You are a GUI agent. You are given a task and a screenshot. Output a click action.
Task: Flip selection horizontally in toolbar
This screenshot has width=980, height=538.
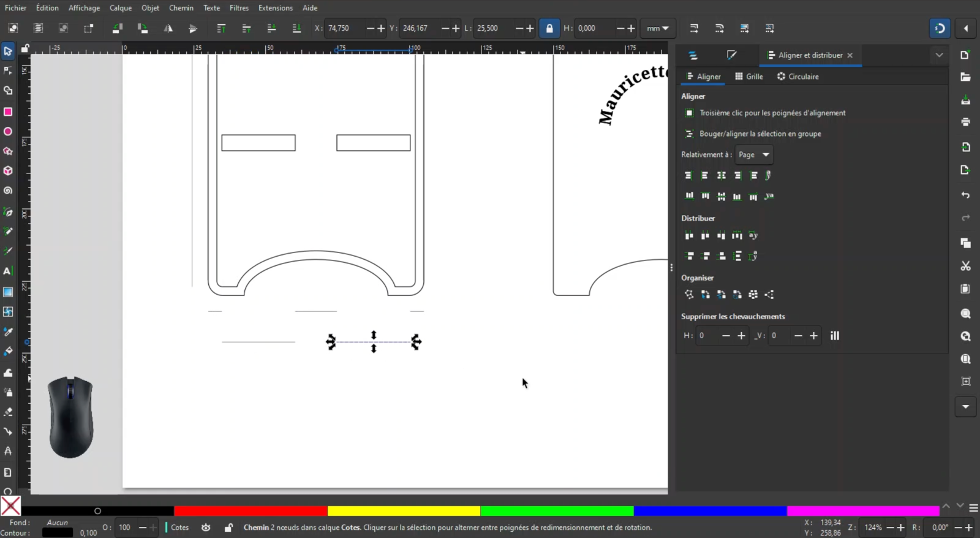168,28
